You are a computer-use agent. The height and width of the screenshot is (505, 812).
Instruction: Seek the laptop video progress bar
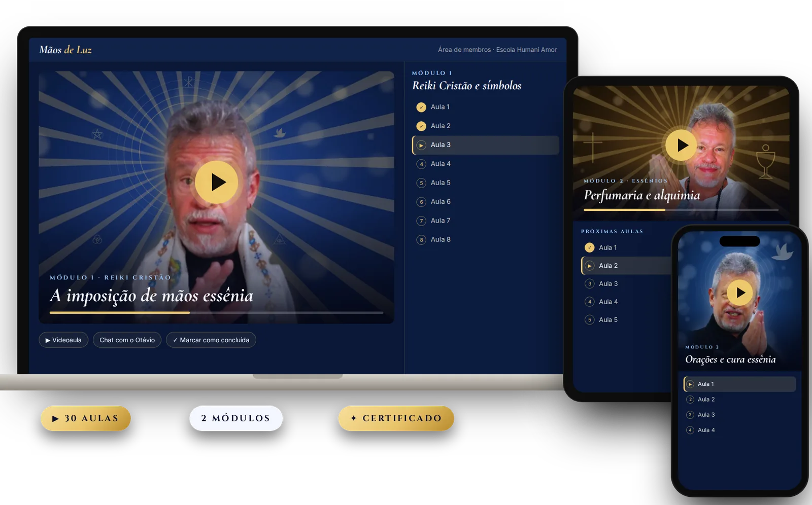pyautogui.click(x=217, y=313)
